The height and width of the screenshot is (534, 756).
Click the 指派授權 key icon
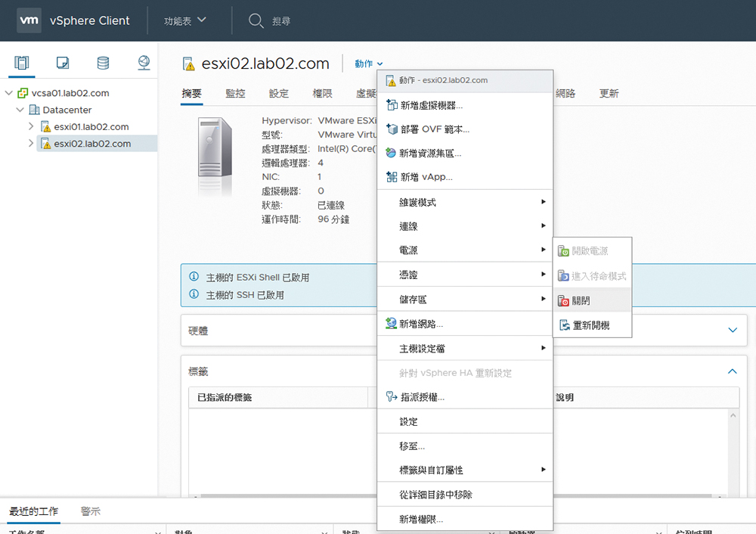(392, 396)
